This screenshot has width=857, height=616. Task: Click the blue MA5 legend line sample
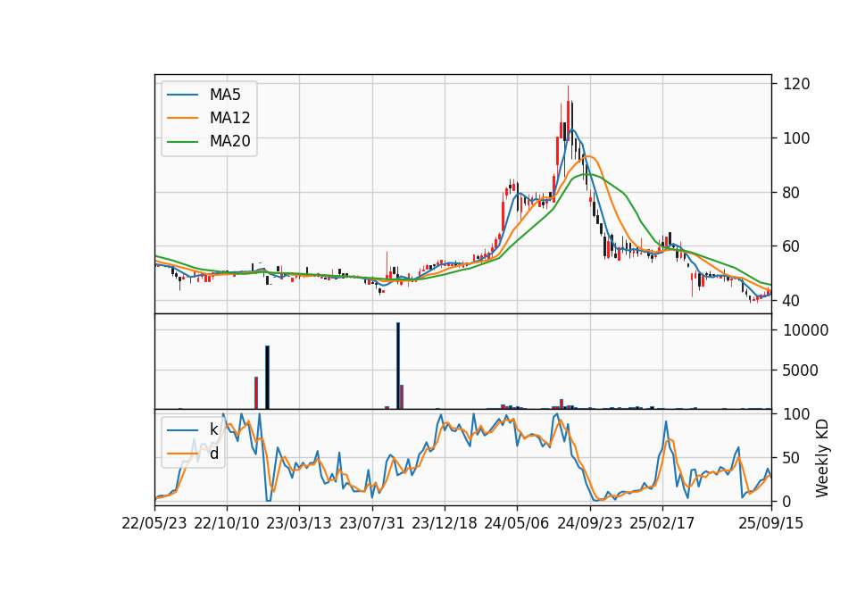click(182, 95)
